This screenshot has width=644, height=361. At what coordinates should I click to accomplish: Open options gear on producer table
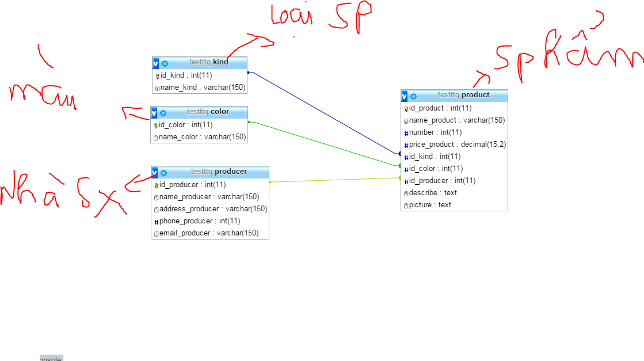click(163, 173)
